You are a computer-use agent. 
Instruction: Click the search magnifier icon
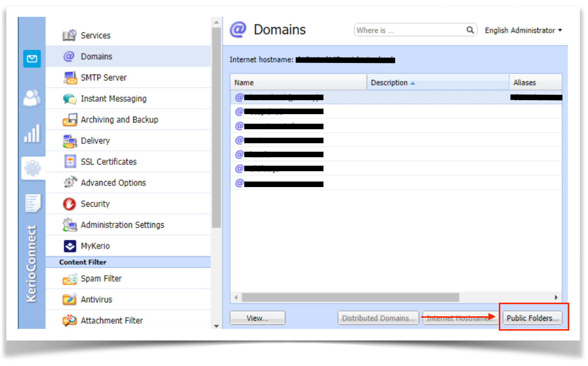[470, 30]
